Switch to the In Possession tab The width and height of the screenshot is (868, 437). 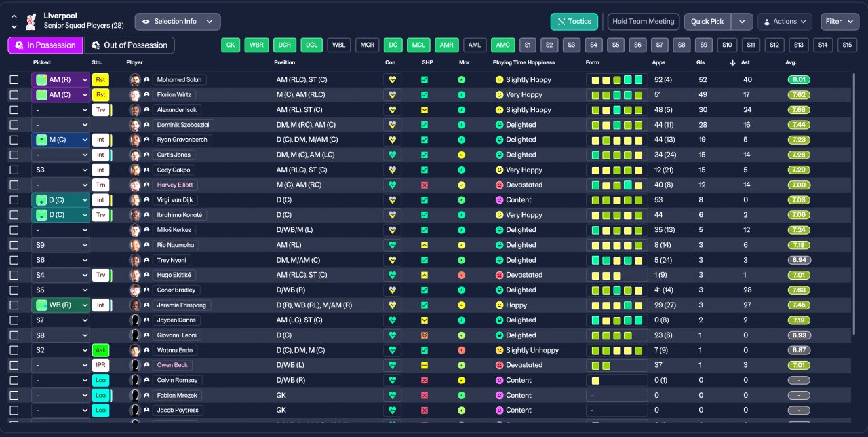pyautogui.click(x=45, y=45)
